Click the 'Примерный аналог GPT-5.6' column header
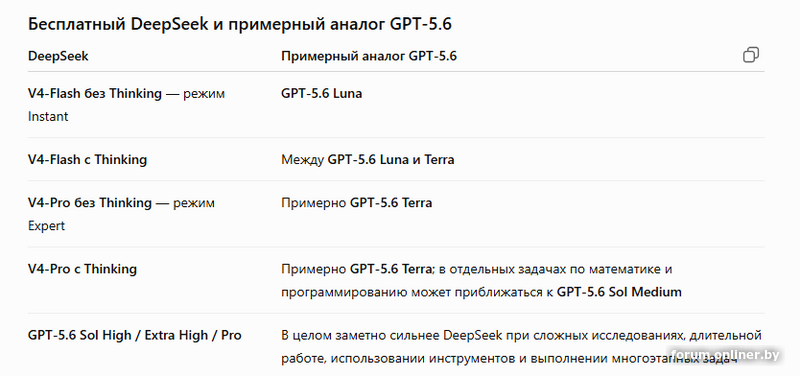The height and width of the screenshot is (376, 800). click(369, 56)
